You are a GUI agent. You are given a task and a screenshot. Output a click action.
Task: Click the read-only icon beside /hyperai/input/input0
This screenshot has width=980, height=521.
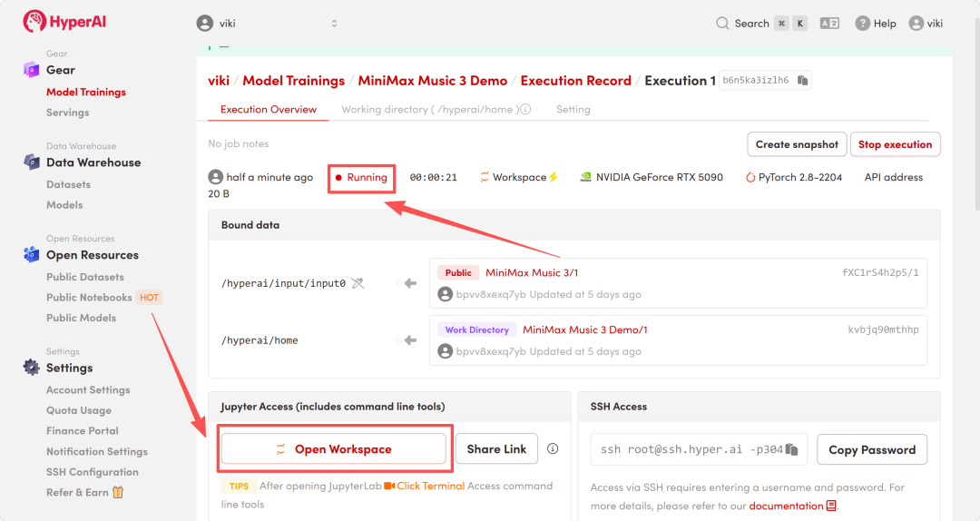(x=358, y=283)
